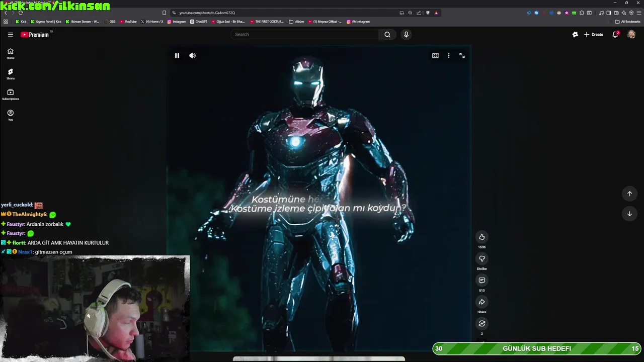
Task: Open the browser extensions puzzle icon
Action: (582, 13)
